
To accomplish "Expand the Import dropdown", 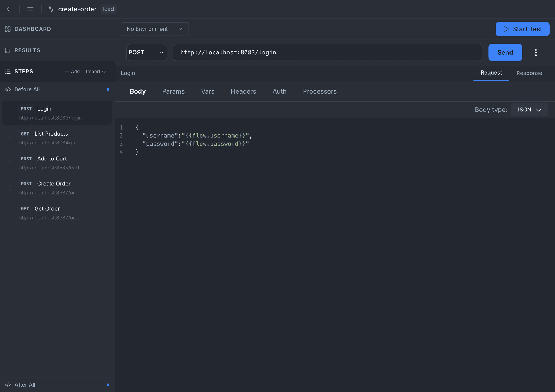I will pos(96,72).
